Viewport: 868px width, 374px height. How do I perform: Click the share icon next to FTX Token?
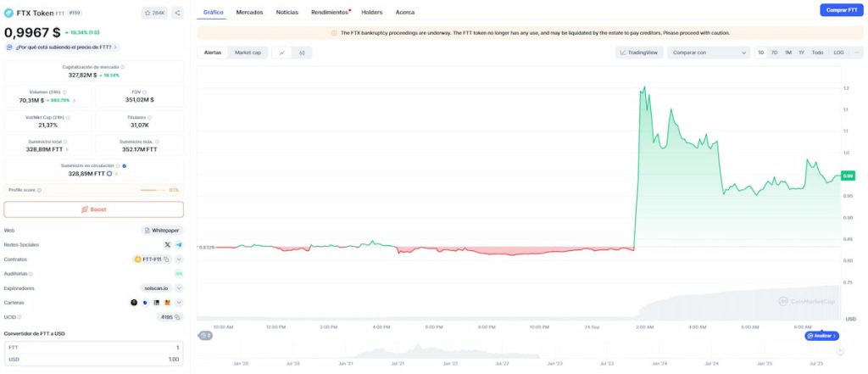177,13
